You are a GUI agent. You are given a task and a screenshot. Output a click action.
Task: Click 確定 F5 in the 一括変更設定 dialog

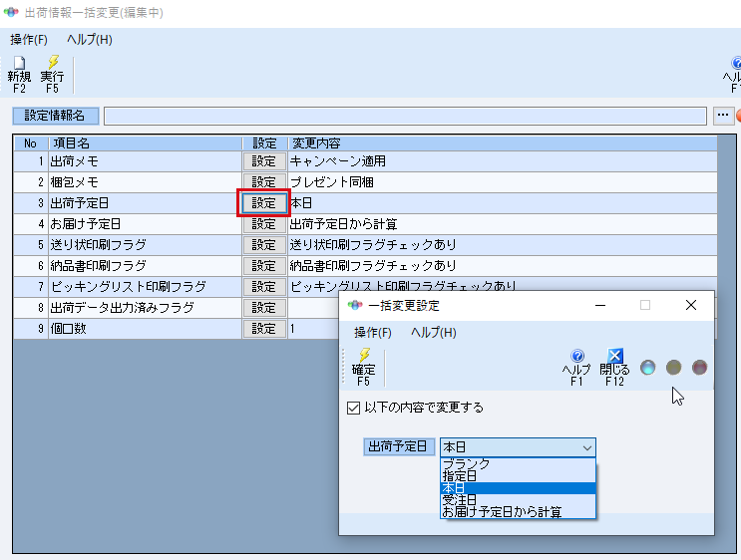point(363,368)
